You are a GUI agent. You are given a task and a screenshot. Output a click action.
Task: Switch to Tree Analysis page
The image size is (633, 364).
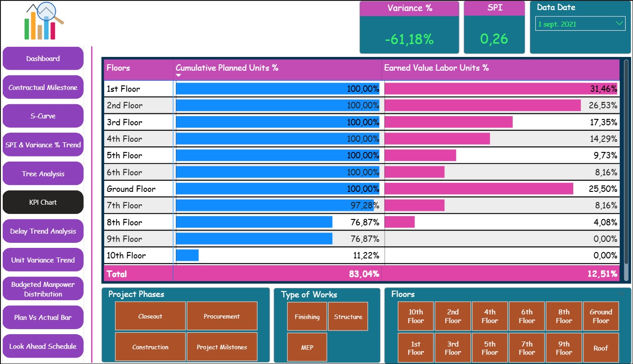click(x=43, y=174)
